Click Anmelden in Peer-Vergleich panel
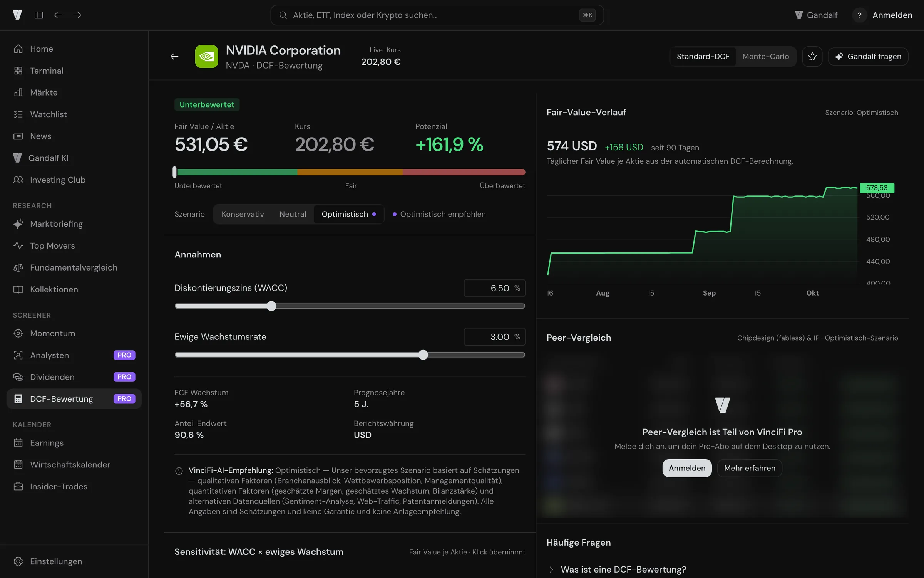This screenshot has width=924, height=578. [x=687, y=468]
